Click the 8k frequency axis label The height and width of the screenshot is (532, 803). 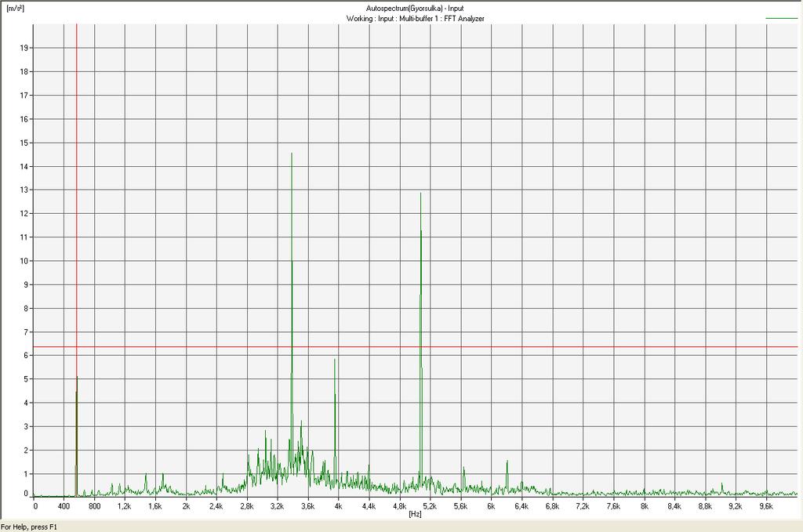coord(644,506)
